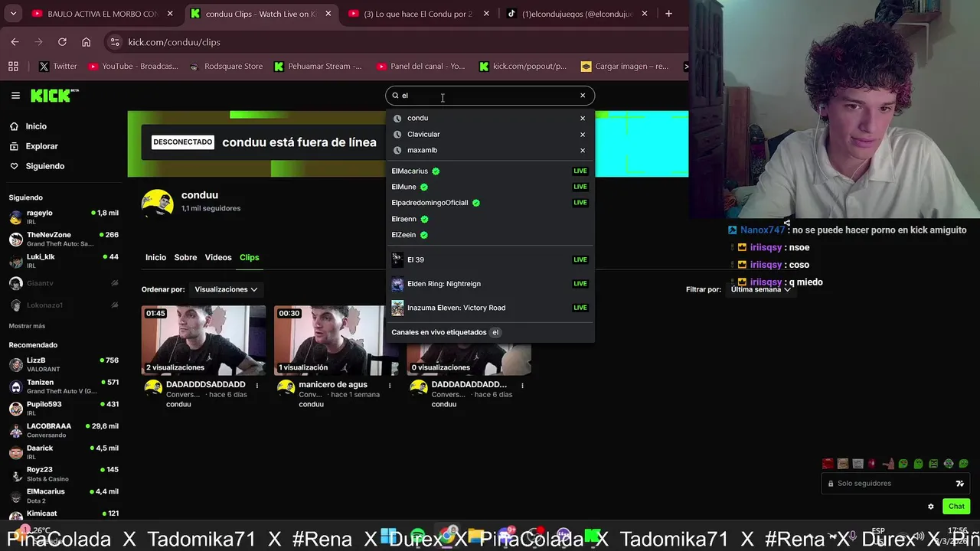Open ElpadredomingoOficiall search result
The width and height of the screenshot is (980, 551).
tap(489, 204)
